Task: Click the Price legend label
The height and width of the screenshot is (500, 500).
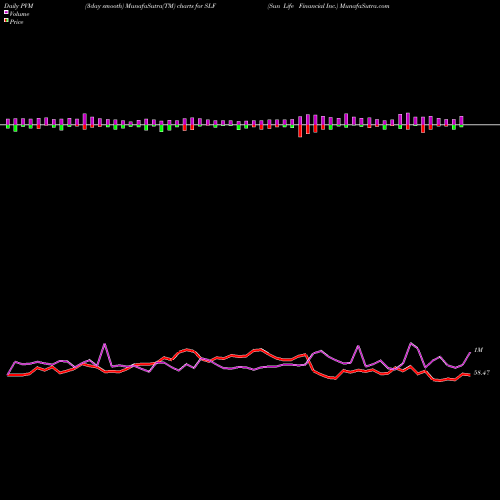Action: point(16,22)
